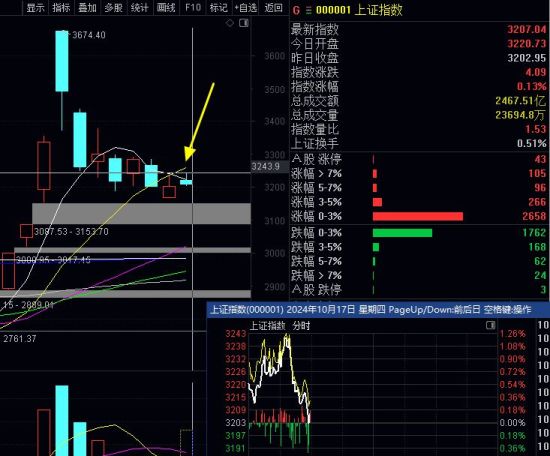Select the 画线 drawing tool
550x456 pixels.
166,7
